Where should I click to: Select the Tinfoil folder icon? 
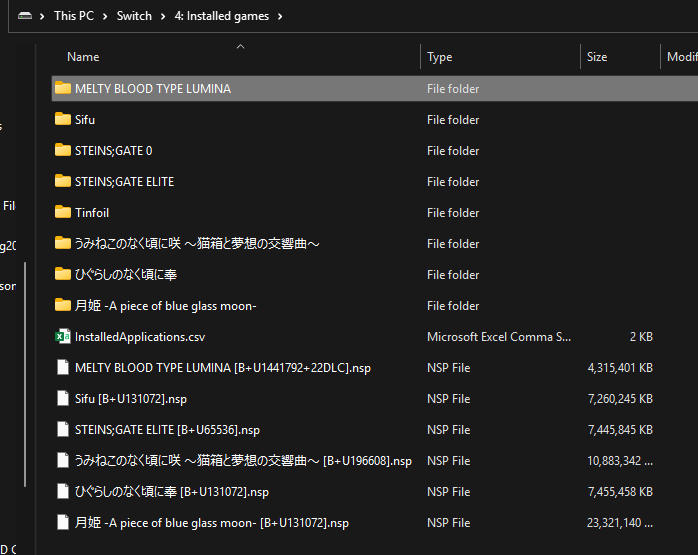click(63, 212)
